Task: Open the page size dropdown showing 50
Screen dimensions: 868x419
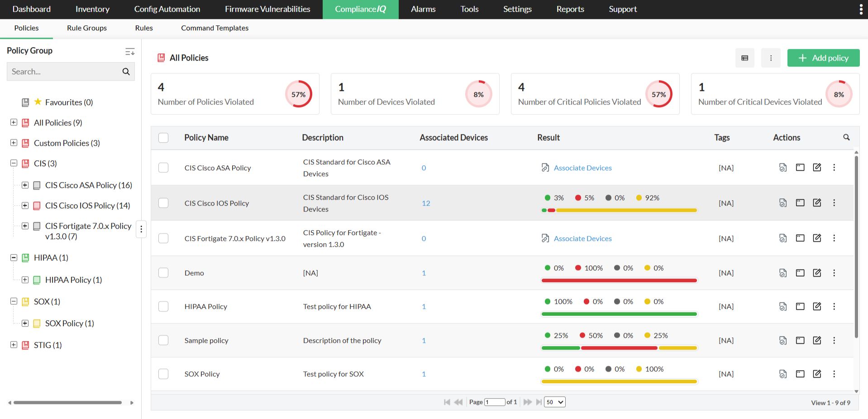Action: (x=554, y=402)
